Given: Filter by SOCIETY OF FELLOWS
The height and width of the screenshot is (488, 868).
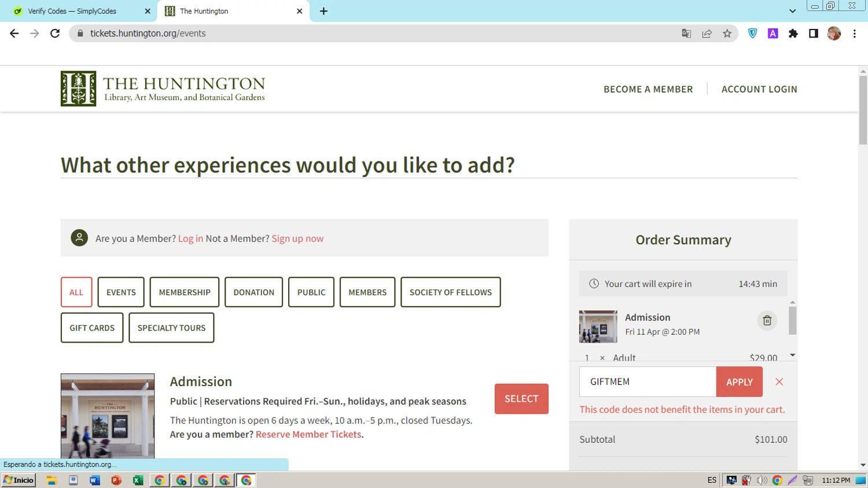Looking at the screenshot, I should click(451, 292).
